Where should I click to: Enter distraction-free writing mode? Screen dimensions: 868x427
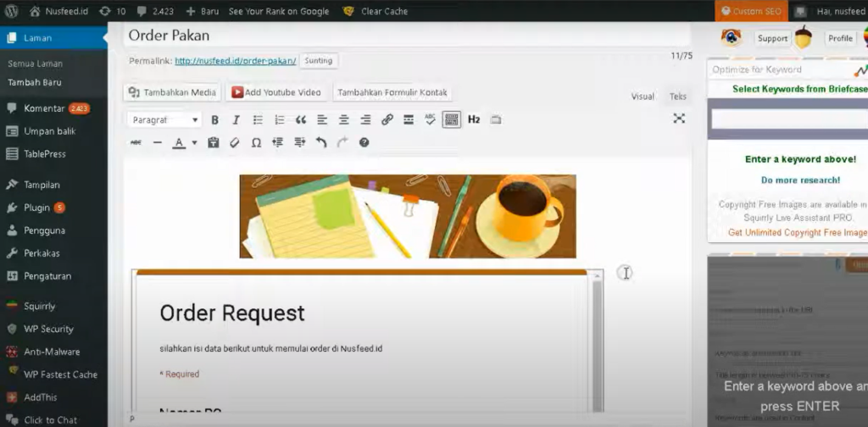tap(679, 119)
